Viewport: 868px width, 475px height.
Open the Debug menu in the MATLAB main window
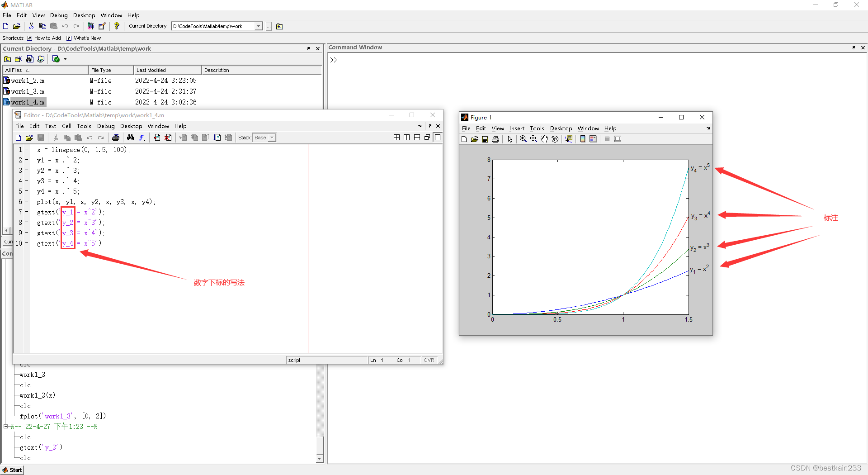(x=59, y=15)
